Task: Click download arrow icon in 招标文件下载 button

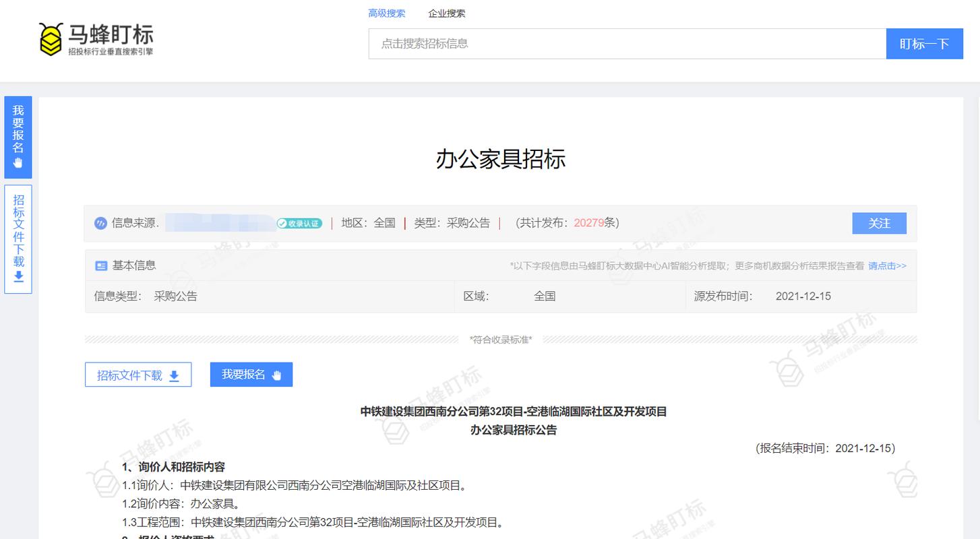Action: tap(174, 376)
